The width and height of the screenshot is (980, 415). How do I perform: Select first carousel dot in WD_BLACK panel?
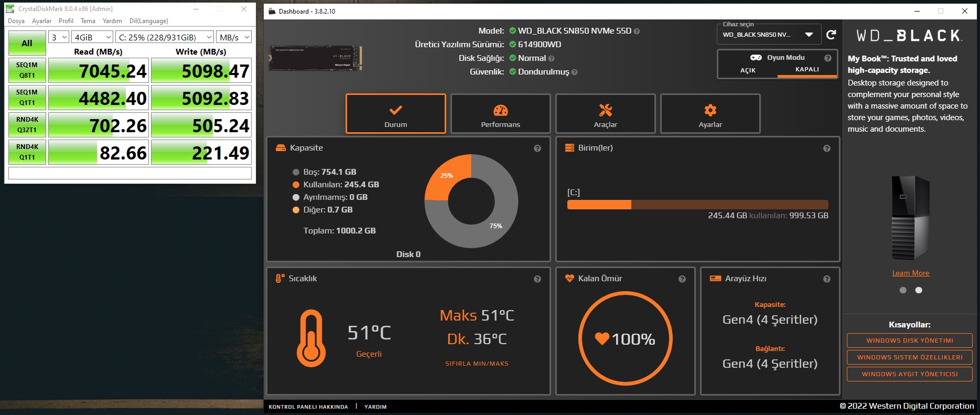(903, 290)
